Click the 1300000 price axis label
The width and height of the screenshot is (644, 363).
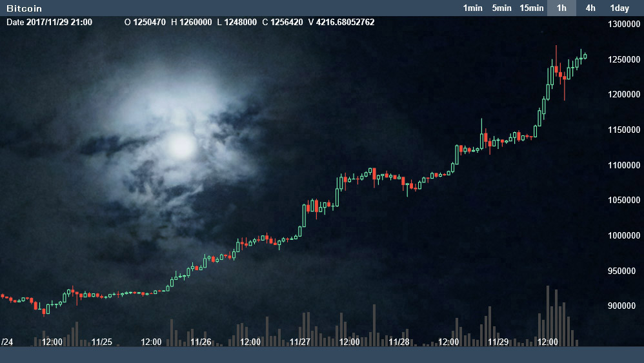[x=624, y=25]
